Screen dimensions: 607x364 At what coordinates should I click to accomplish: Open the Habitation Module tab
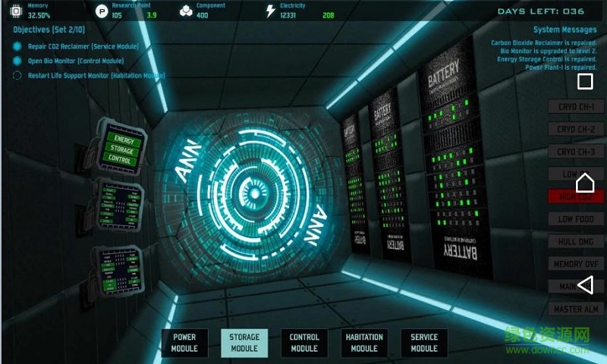364,343
